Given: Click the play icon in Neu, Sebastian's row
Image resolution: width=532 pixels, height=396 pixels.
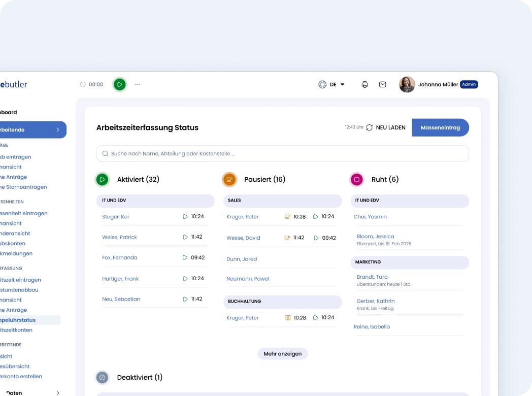Looking at the screenshot, I should [185, 299].
